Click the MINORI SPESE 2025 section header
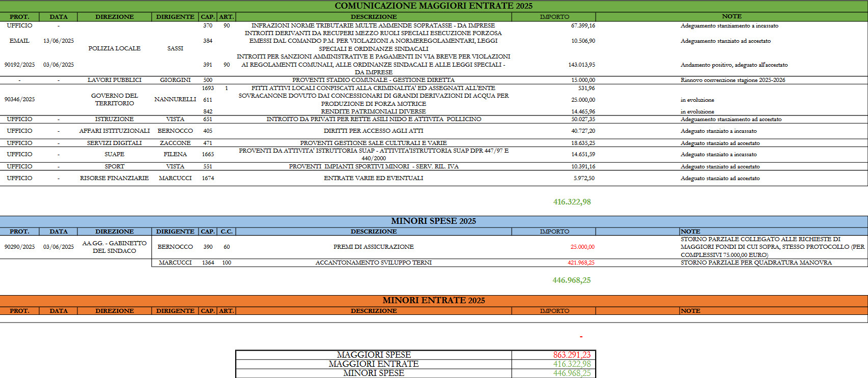 (x=434, y=221)
